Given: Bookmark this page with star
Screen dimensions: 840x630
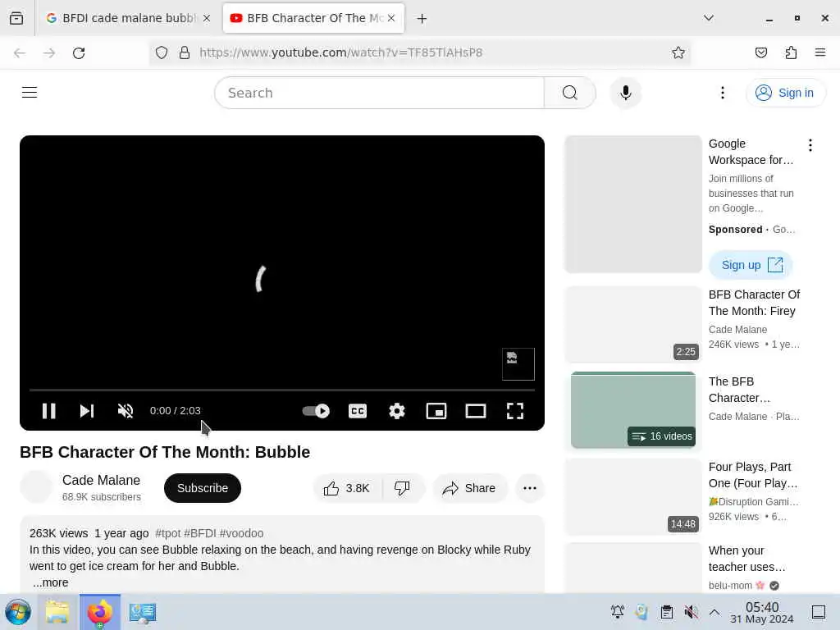Looking at the screenshot, I should pos(678,52).
